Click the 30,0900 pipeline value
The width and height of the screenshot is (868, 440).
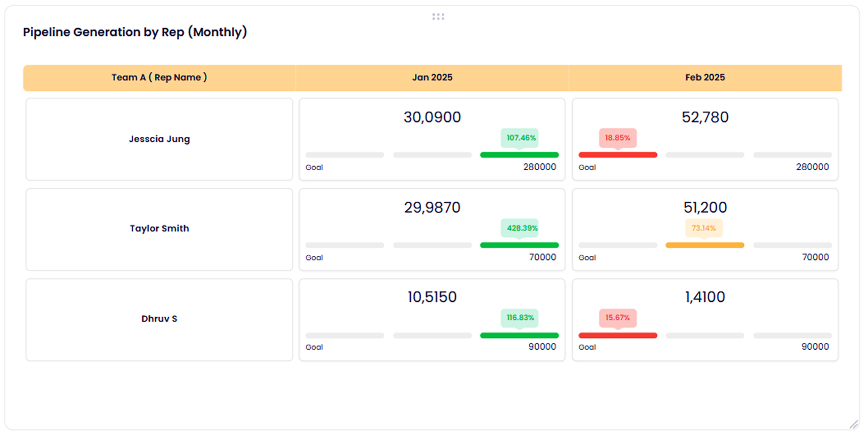[432, 117]
